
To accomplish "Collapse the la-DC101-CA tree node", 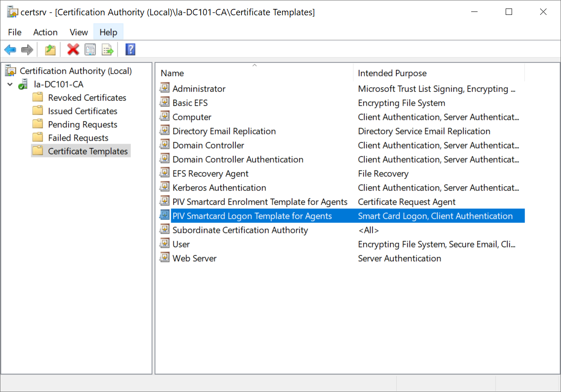I will pyautogui.click(x=10, y=85).
